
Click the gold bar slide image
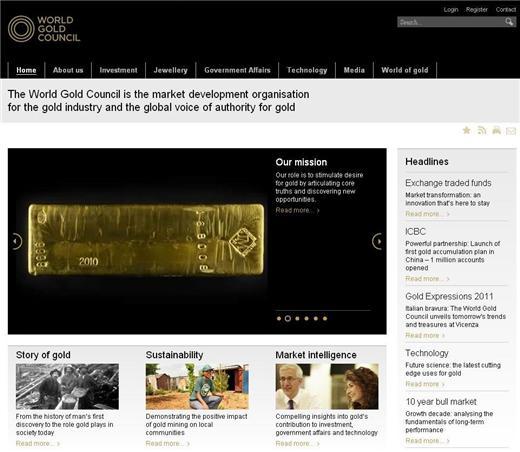point(146,240)
